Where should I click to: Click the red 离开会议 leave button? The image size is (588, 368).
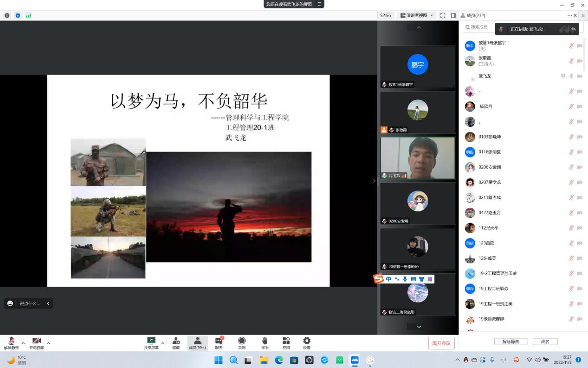click(x=441, y=343)
